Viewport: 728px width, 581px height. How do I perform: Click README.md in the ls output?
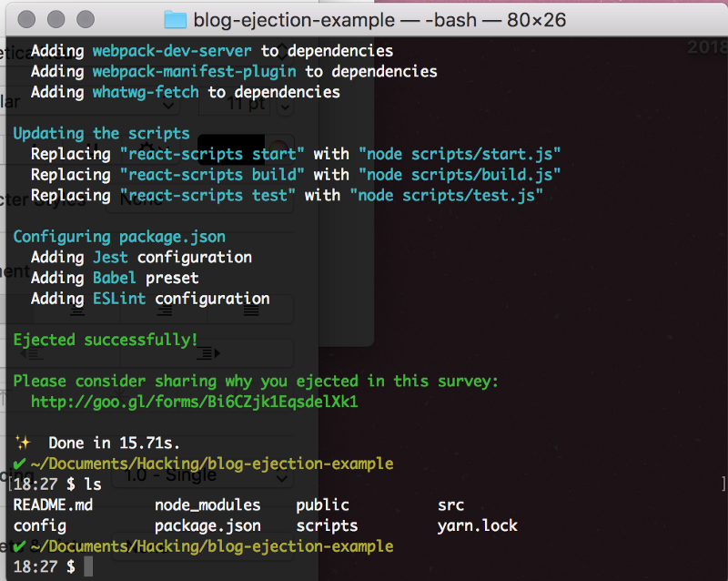coord(53,505)
